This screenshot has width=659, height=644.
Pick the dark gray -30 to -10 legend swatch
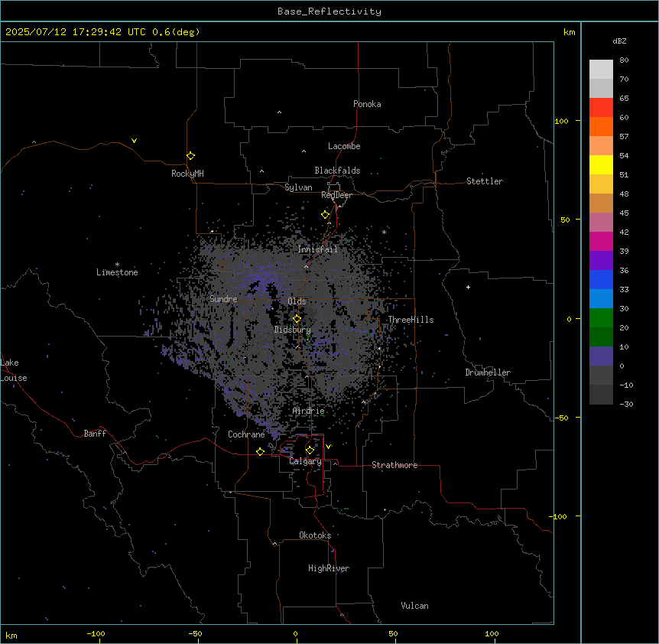click(601, 395)
